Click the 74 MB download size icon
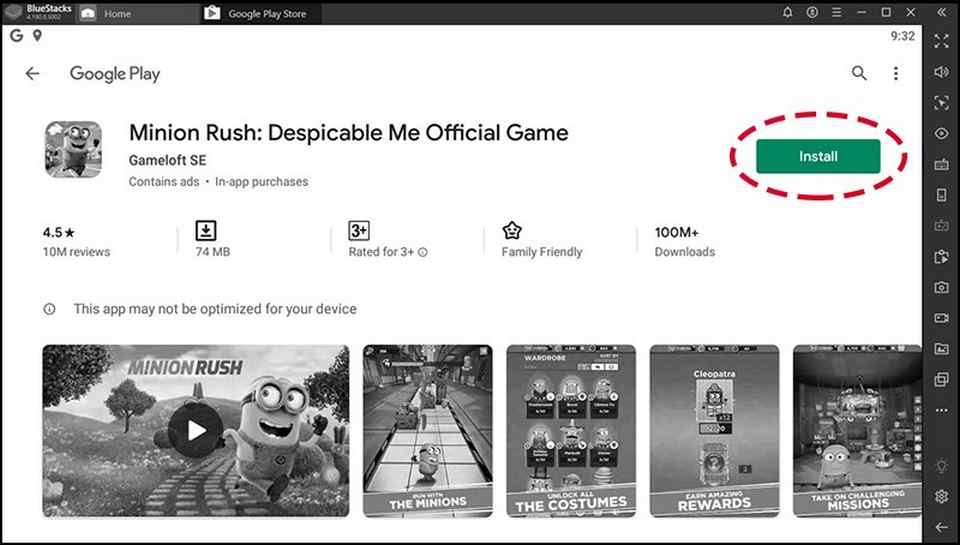 pyautogui.click(x=206, y=231)
